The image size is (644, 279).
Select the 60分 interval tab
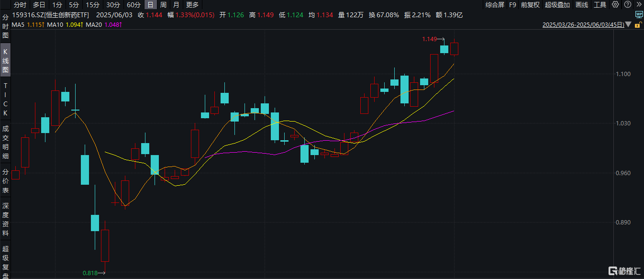tap(134, 5)
